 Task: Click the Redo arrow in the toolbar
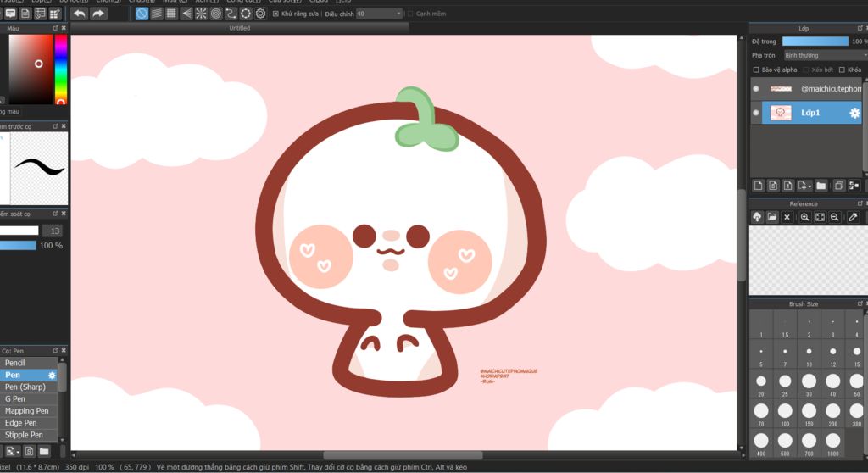pos(98,14)
